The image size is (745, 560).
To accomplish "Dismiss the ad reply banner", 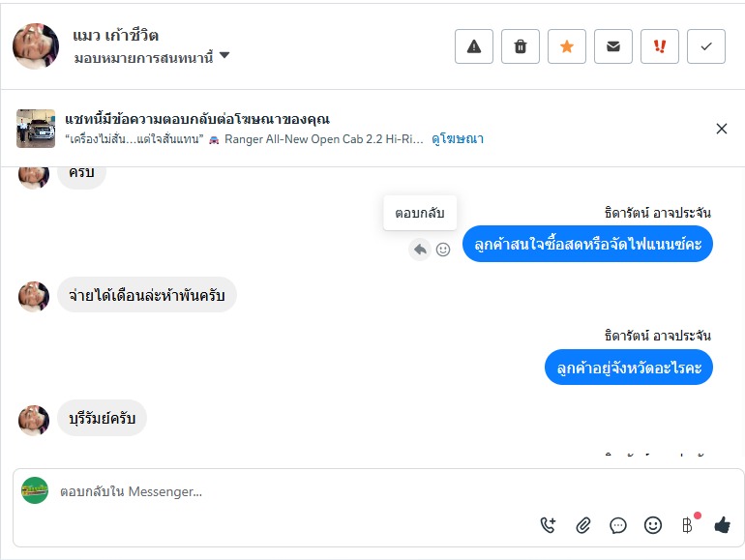I will click(721, 129).
